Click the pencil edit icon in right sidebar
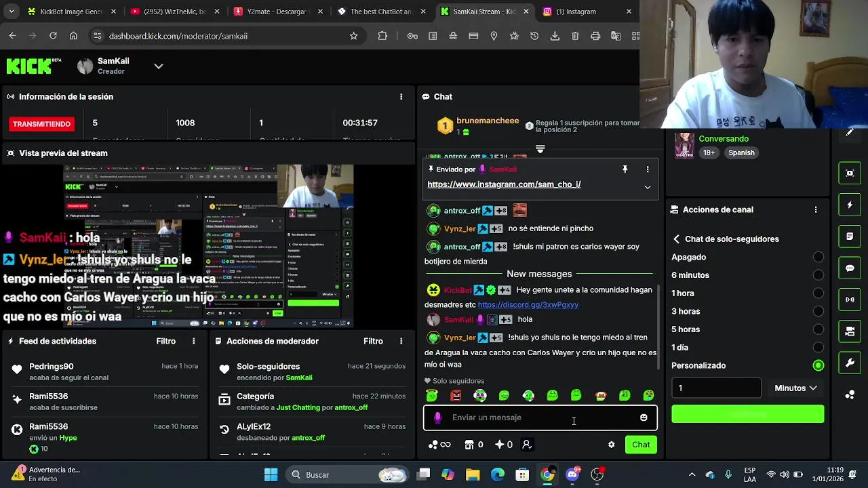Screen dimensions: 868x488 coord(850,132)
